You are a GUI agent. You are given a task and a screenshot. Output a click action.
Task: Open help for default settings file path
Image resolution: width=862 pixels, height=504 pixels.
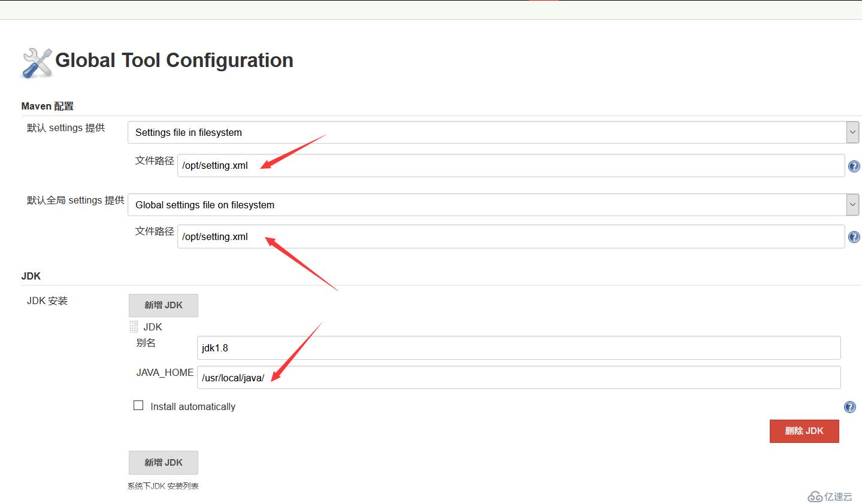[854, 166]
